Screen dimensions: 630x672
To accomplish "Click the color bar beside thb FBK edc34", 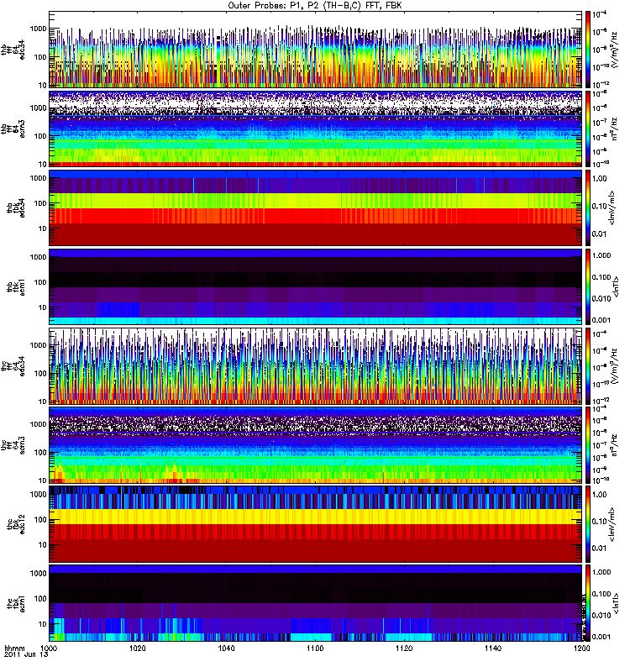I will 589,207.
